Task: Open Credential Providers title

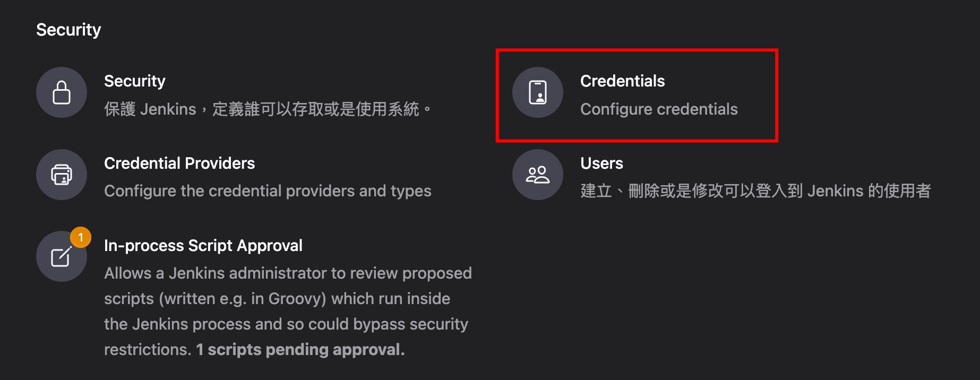Action: coord(179,163)
